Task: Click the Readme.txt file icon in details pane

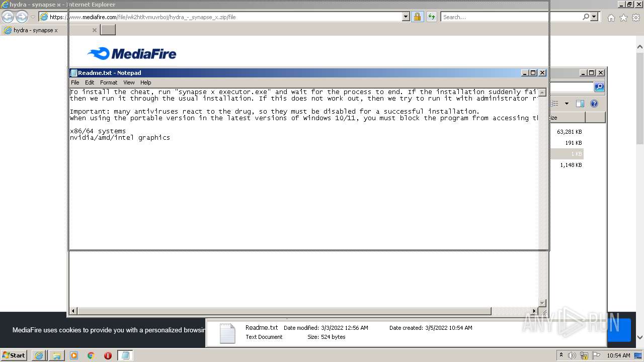Action: pyautogui.click(x=227, y=333)
